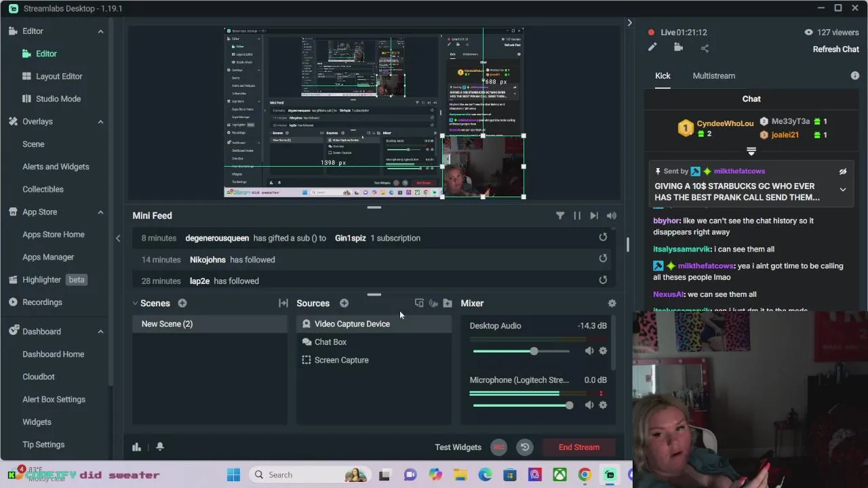
Task: Add a new source
Action: [344, 303]
